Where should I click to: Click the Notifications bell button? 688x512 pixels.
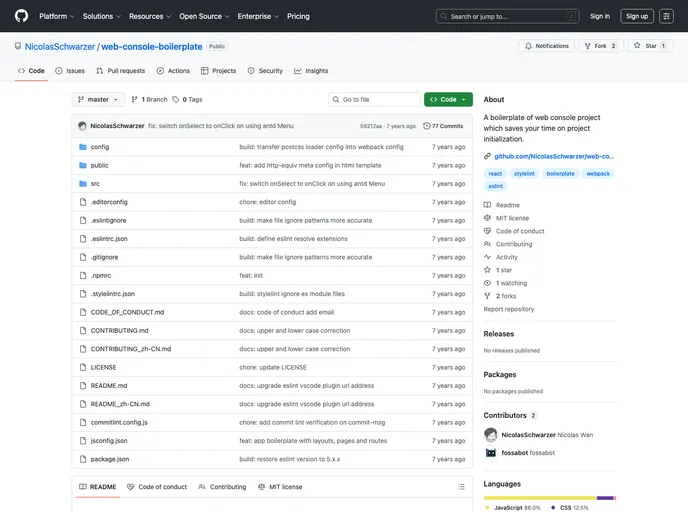click(546, 46)
